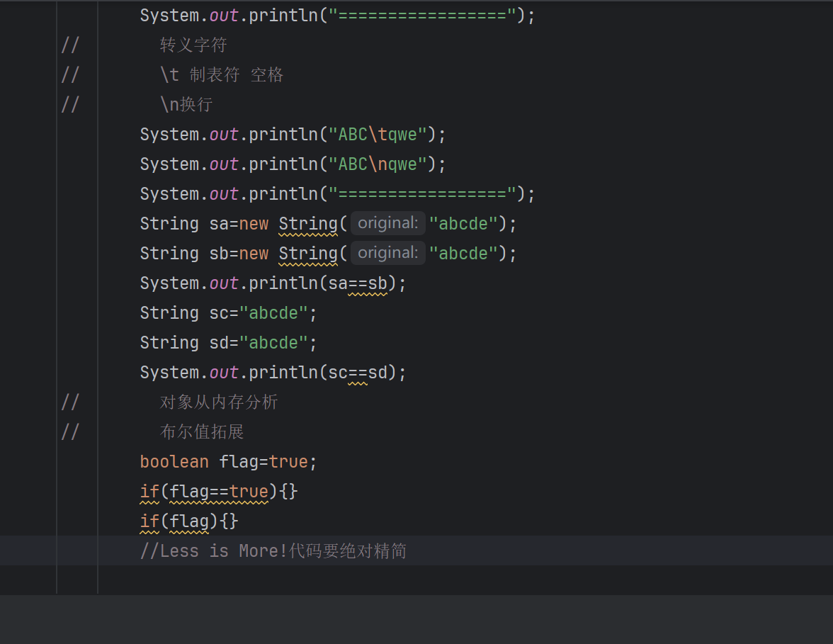833x644 pixels.
Task: Click the underlined String constructor on sa line
Action: point(308,224)
